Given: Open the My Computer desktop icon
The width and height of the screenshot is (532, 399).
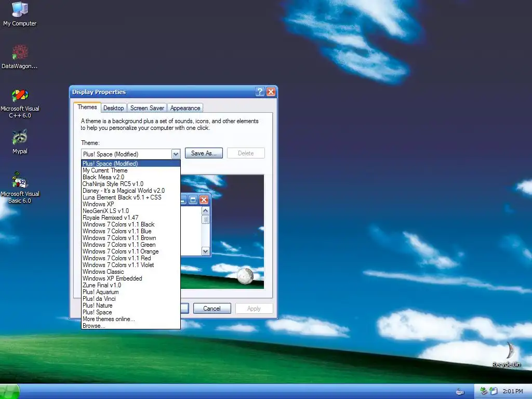Looking at the screenshot, I should click(x=20, y=14).
